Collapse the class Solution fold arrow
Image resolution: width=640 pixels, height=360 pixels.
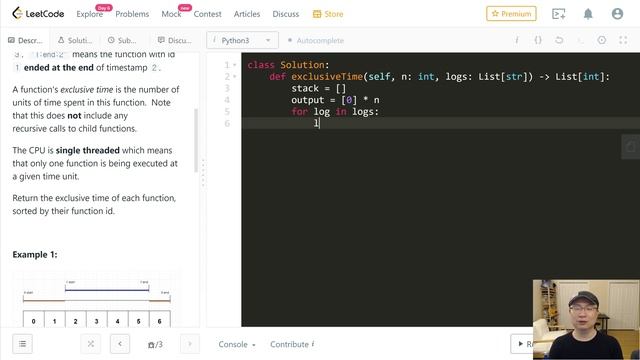[235, 65]
